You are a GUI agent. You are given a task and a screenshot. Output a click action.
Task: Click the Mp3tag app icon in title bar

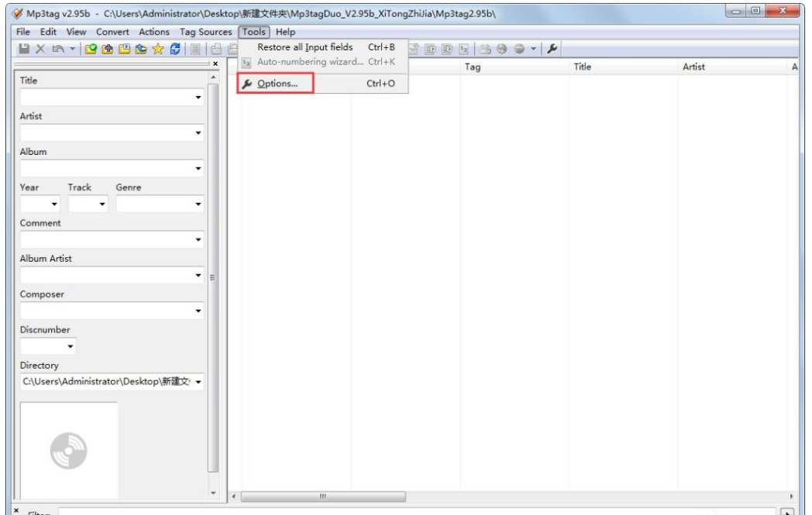click(17, 13)
